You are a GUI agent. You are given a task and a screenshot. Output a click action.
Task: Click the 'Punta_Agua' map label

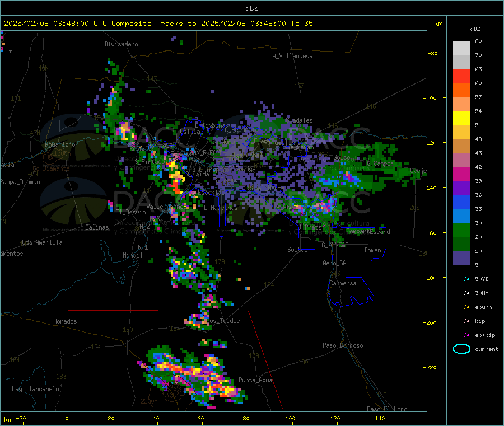pyautogui.click(x=255, y=380)
